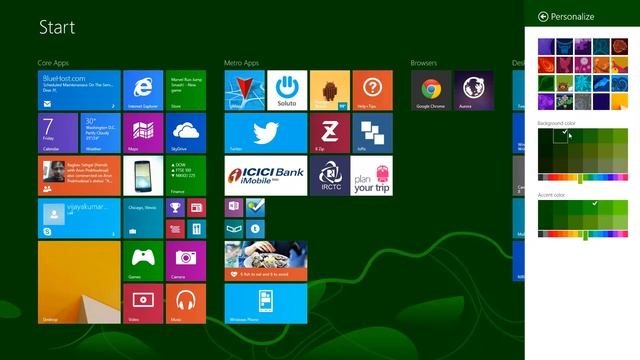This screenshot has width=640, height=360.
Task: Open the small Foursquare checkmark tile
Action: click(x=255, y=208)
